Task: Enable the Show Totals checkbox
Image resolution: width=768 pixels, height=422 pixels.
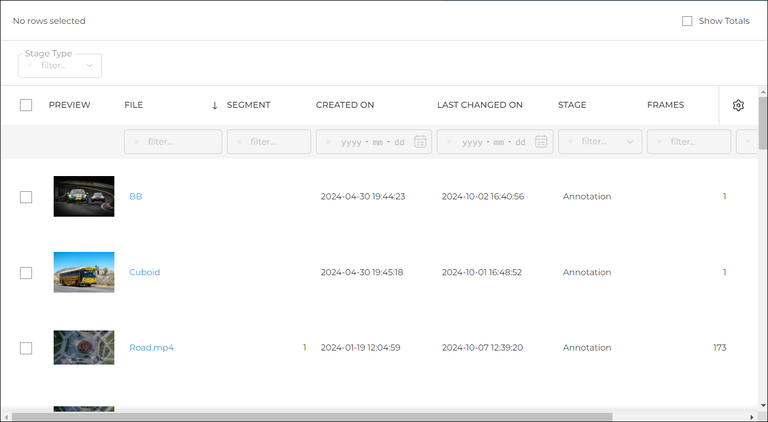Action: coord(687,21)
